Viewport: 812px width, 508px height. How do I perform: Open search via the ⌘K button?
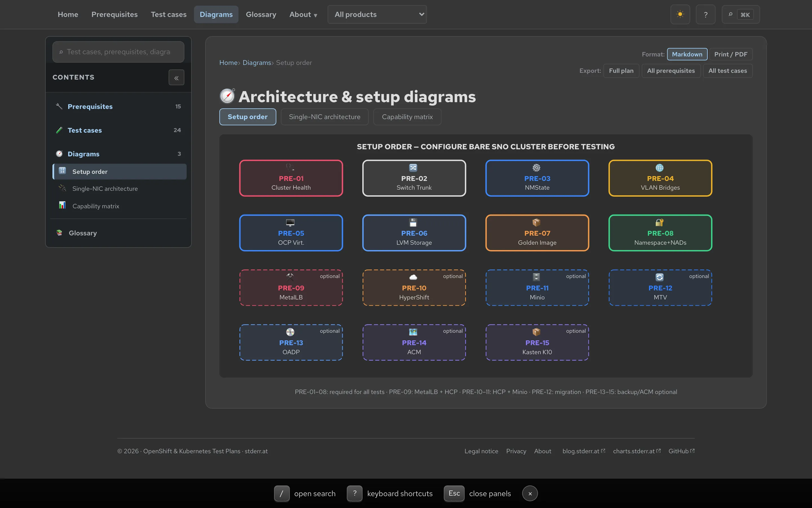tap(741, 14)
